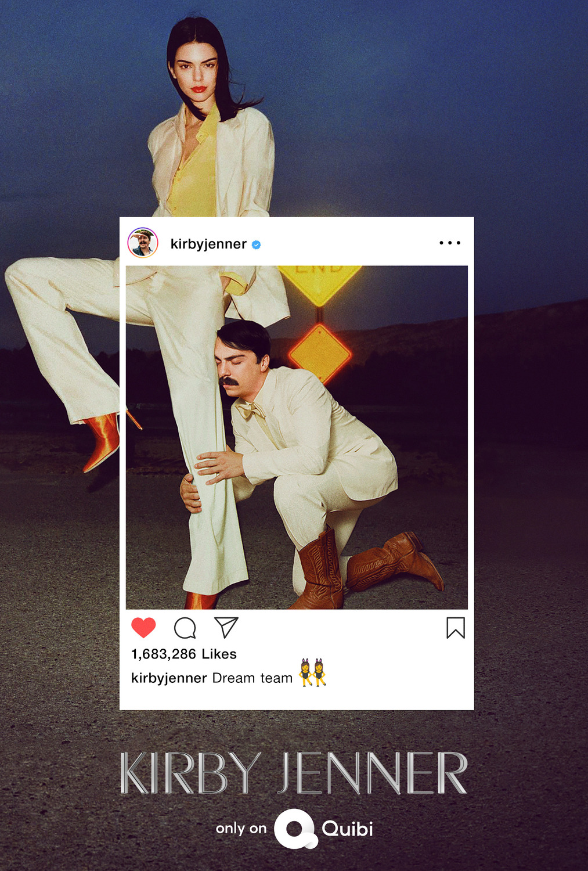Click the red heart like icon
Screen dimensions: 588x871
click(x=143, y=628)
